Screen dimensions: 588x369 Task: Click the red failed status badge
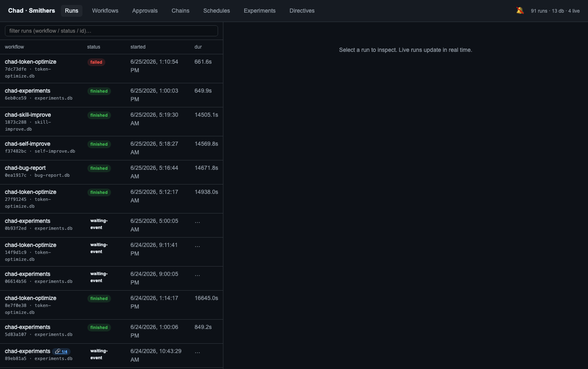pos(96,62)
